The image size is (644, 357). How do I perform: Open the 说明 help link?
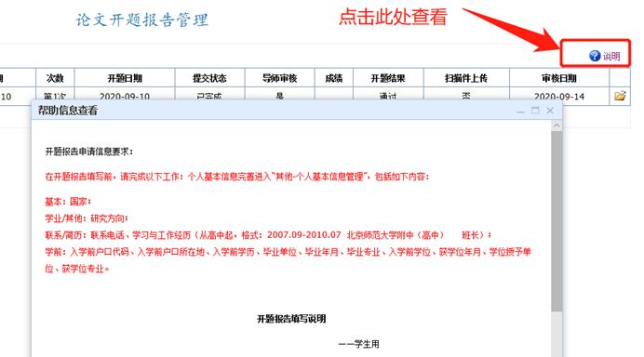611,56
